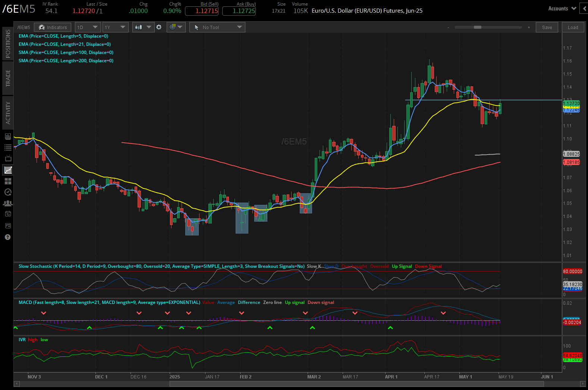Click the zoom in plus icon
Image resolution: width=588 pixels, height=390 pixels.
tap(529, 27)
